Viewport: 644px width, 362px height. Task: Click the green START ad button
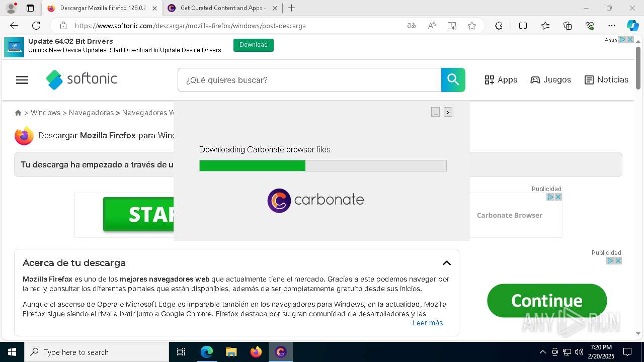click(x=139, y=215)
